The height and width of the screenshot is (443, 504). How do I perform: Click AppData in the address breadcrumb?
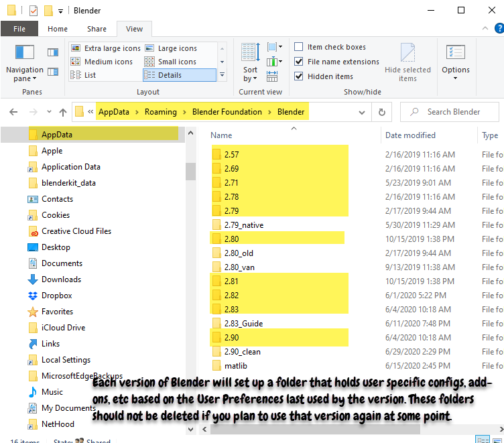(x=114, y=112)
